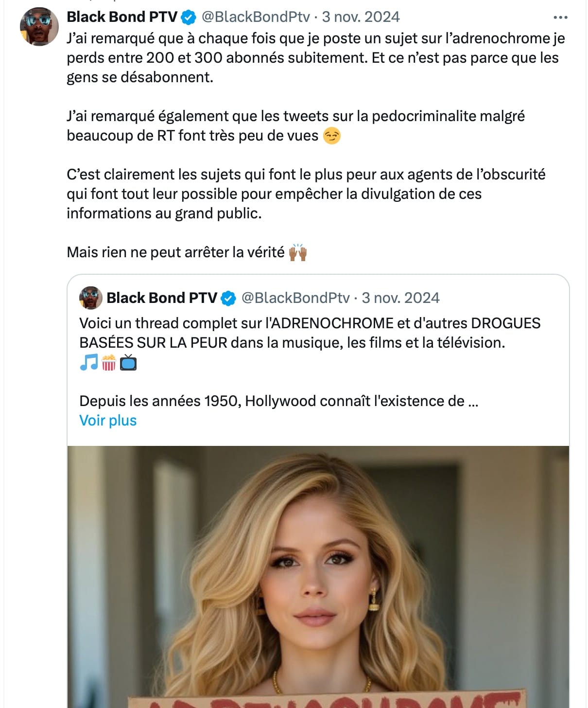The height and width of the screenshot is (708, 588).
Task: Open the quoted tweet's 3 nov. 2024 date
Action: coord(400,298)
